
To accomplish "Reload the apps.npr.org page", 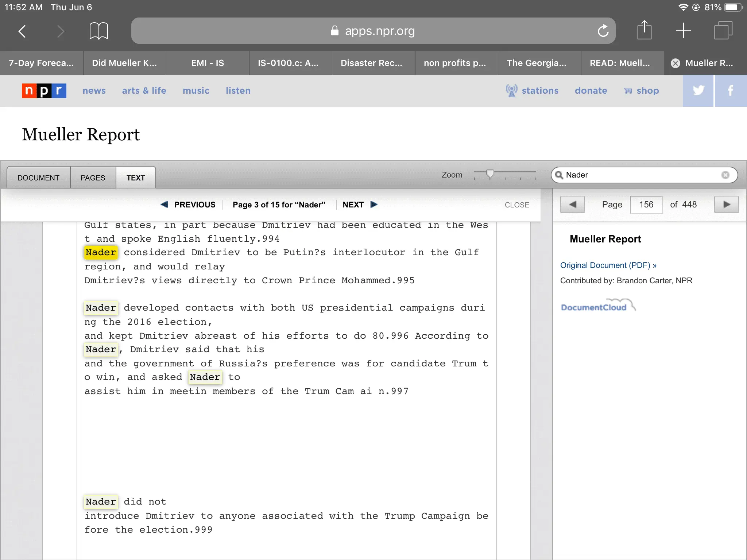I will coord(603,31).
